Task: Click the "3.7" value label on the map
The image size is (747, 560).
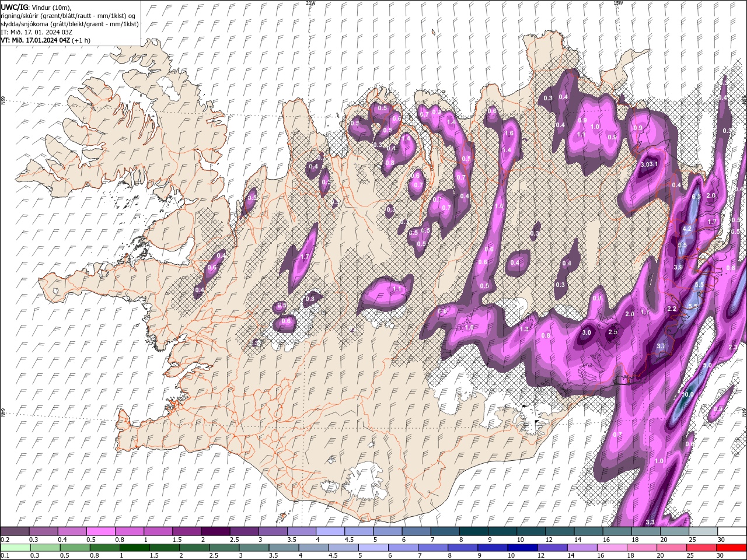Action: click(x=661, y=346)
